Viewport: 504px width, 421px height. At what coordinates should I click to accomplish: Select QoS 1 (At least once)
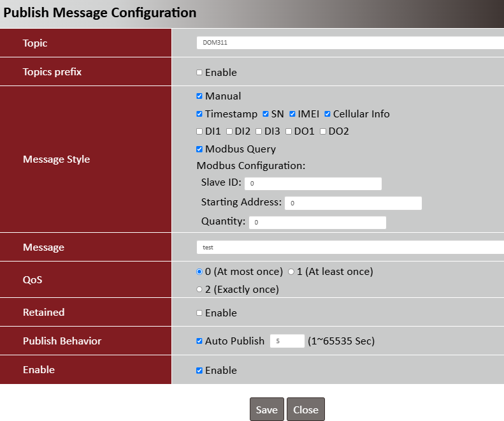pyautogui.click(x=291, y=272)
